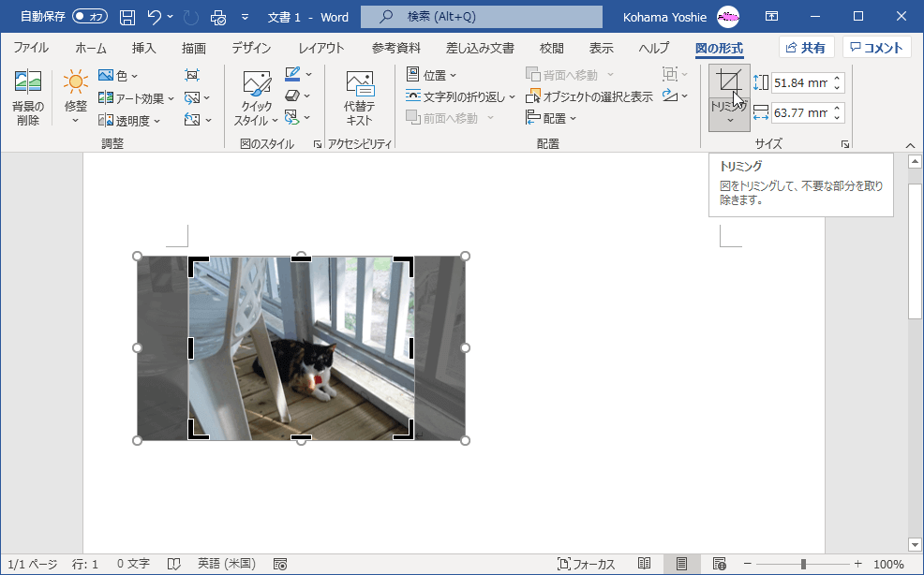Click 代替テキスト alt text button
Screen dimensions: 924x575
360,97
